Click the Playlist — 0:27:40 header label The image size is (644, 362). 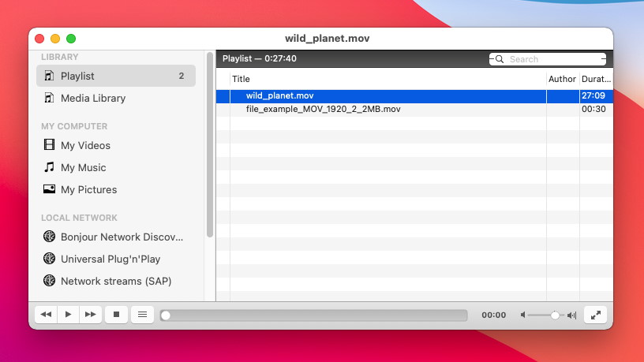(260, 58)
